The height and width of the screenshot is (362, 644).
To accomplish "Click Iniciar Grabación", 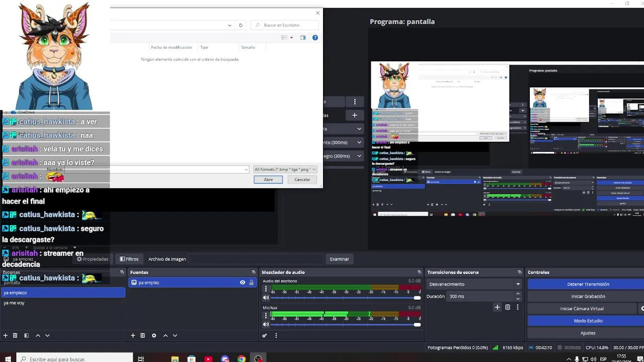I will 588,297.
